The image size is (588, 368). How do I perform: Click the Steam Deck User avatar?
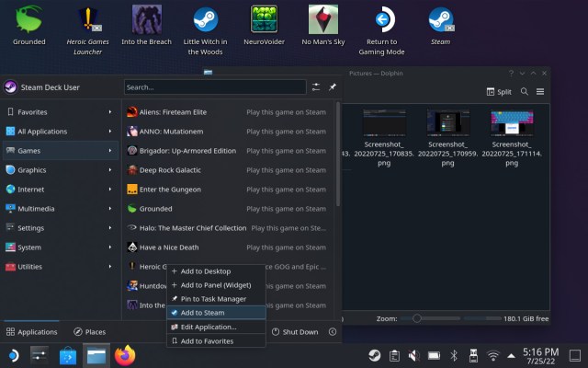(x=10, y=87)
